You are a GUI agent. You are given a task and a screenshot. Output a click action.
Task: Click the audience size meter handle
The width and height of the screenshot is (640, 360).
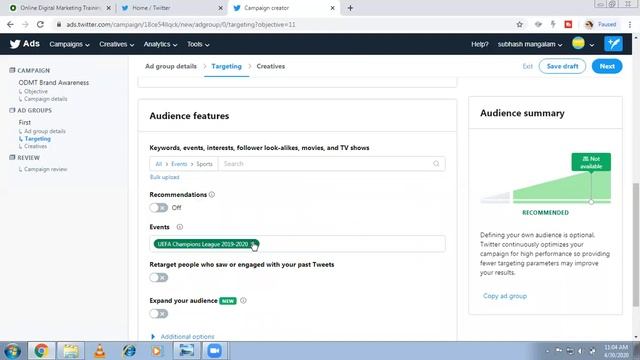point(591,202)
